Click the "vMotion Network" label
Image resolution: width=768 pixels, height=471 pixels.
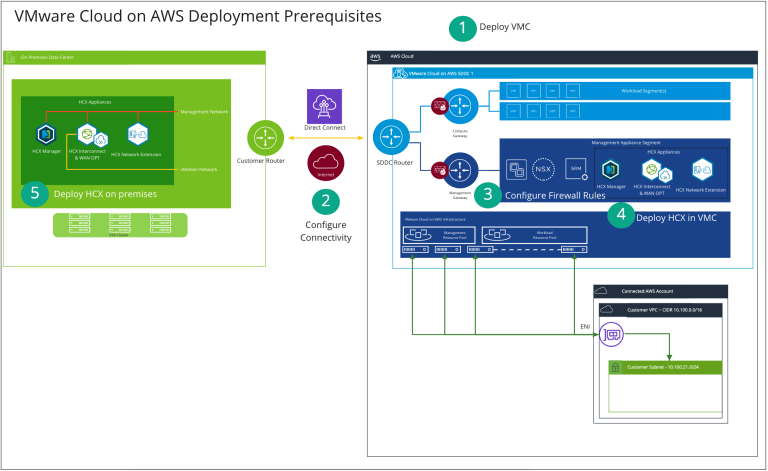pos(199,169)
